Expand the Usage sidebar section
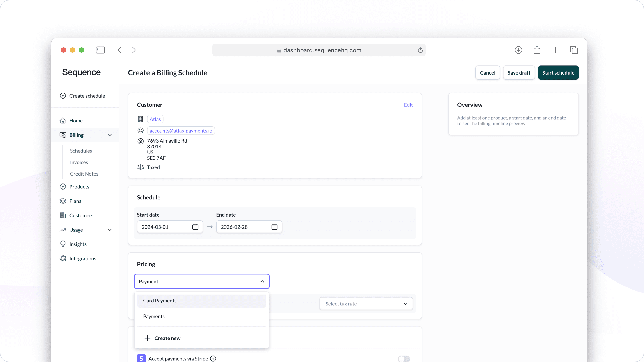This screenshot has width=644, height=362. coord(110,230)
